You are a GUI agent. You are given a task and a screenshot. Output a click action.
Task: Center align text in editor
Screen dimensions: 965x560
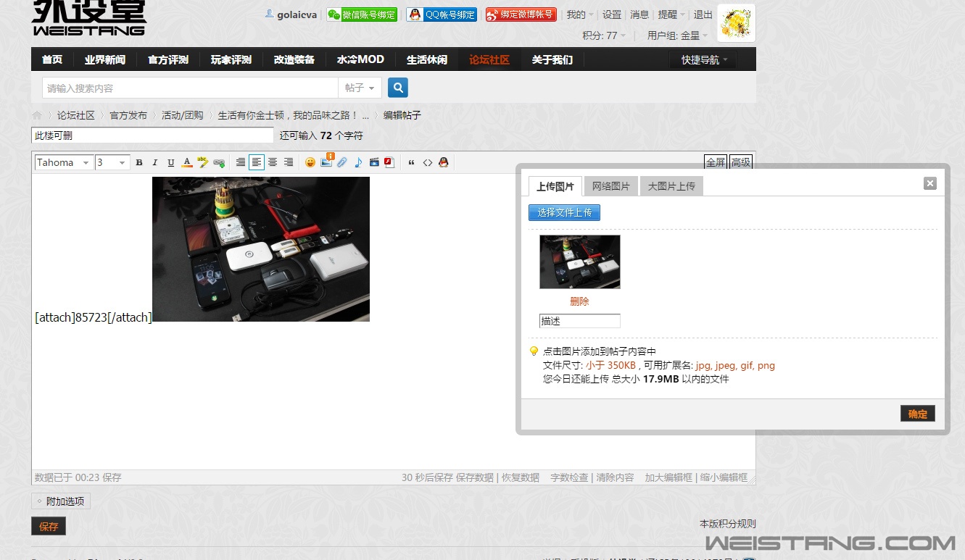tap(273, 162)
